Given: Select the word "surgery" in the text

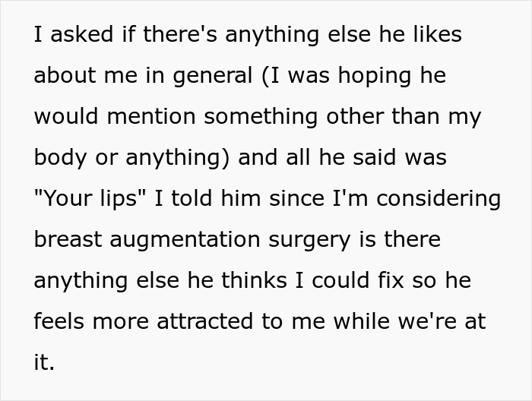Looking at the screenshot, I should click(x=309, y=240).
